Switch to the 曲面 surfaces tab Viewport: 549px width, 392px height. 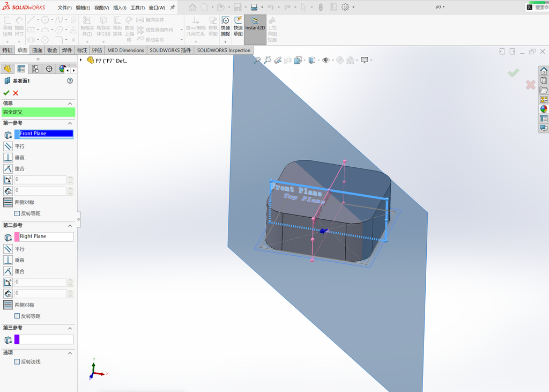(x=37, y=50)
